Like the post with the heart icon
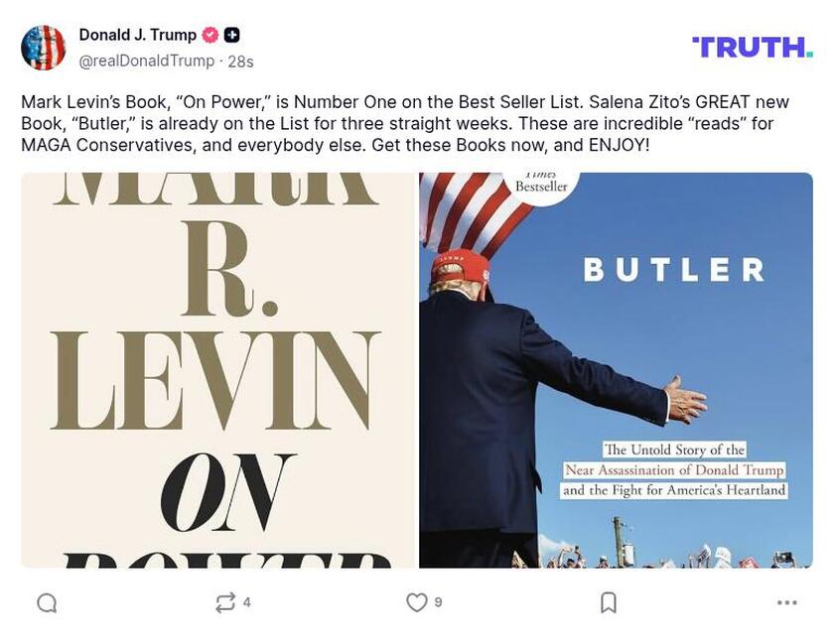The width and height of the screenshot is (834, 644). (417, 602)
